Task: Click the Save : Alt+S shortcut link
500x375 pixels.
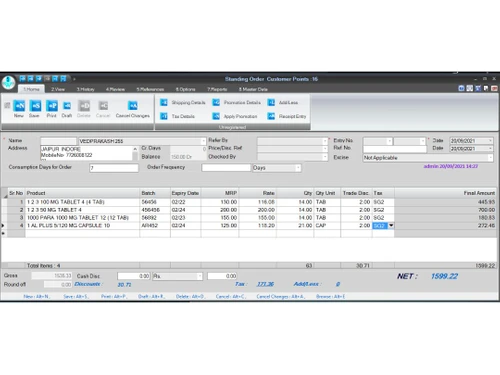Action: coord(76,296)
